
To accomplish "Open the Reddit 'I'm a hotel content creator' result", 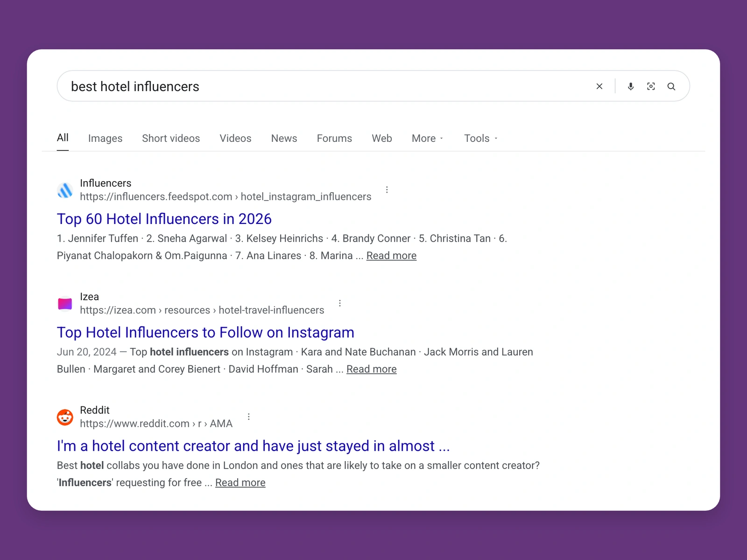I will click(x=253, y=446).
